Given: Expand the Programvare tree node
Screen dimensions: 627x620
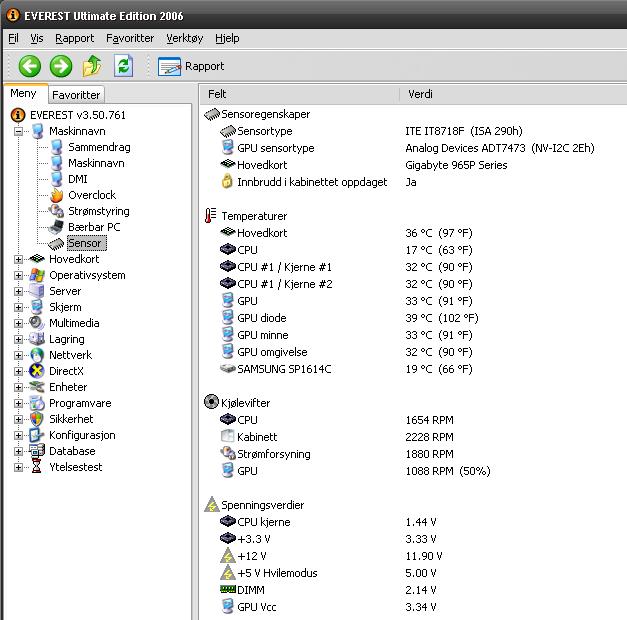Looking at the screenshot, I should click(18, 403).
